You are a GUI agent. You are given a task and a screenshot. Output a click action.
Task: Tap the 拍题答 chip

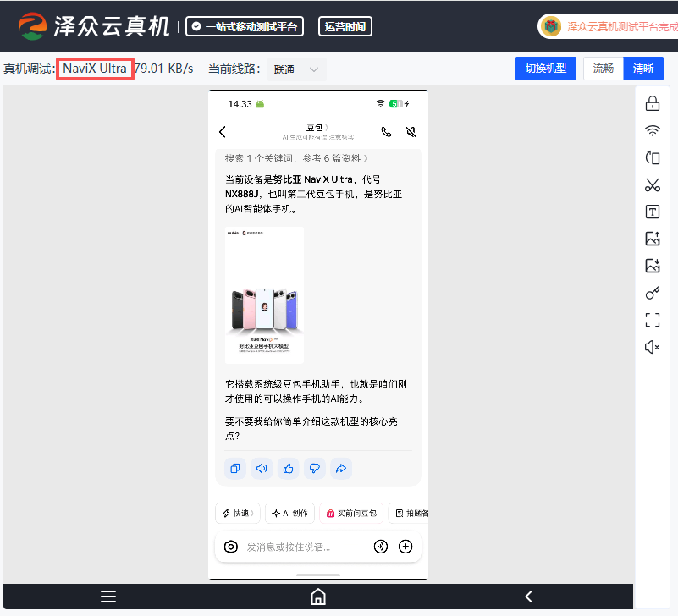tap(409, 513)
